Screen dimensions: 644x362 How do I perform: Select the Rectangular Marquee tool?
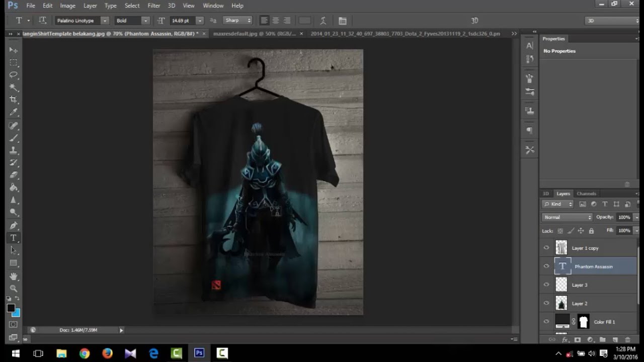pos(14,63)
